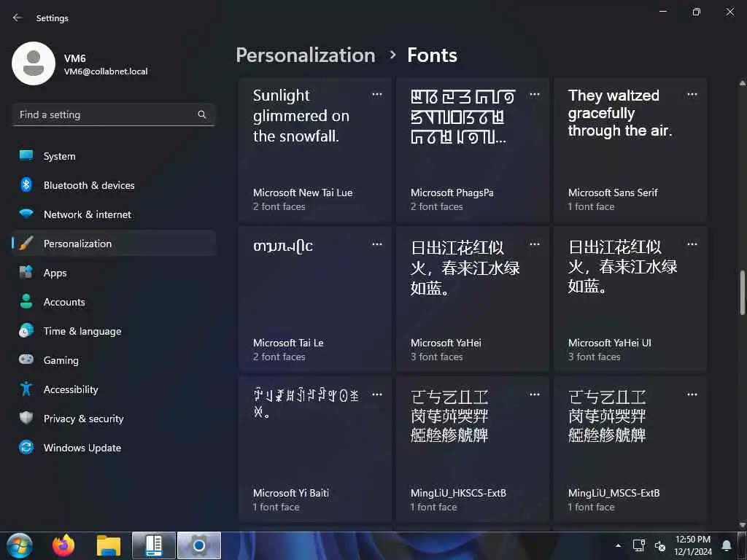Open the MingLiU_MSCS-ExtB font card
The image size is (747, 560).
[x=630, y=449]
